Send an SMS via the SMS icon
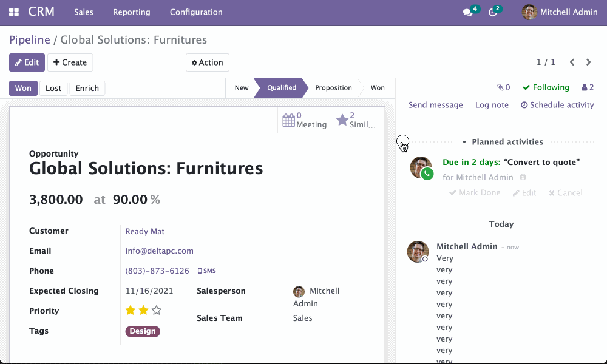Viewport: 607px width, 364px height. [206, 271]
